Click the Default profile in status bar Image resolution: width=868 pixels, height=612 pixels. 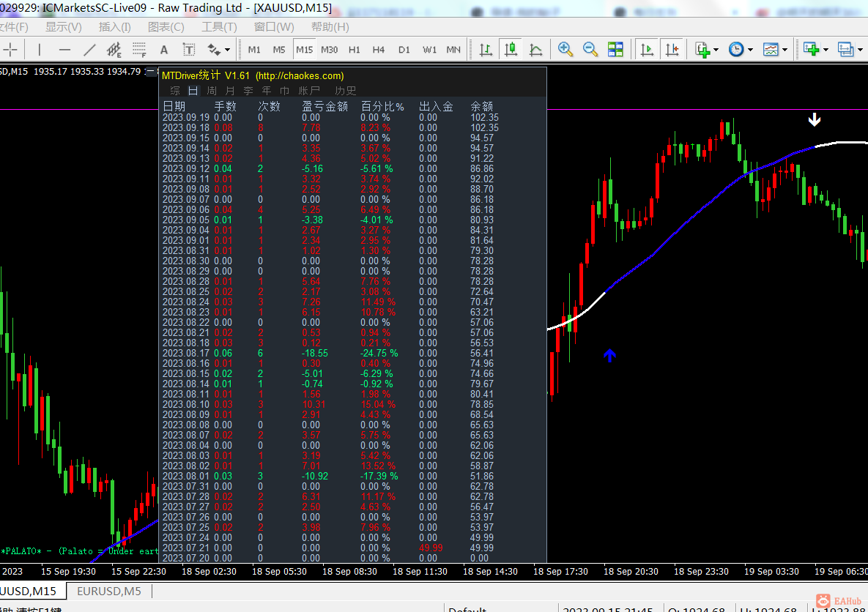click(467, 608)
